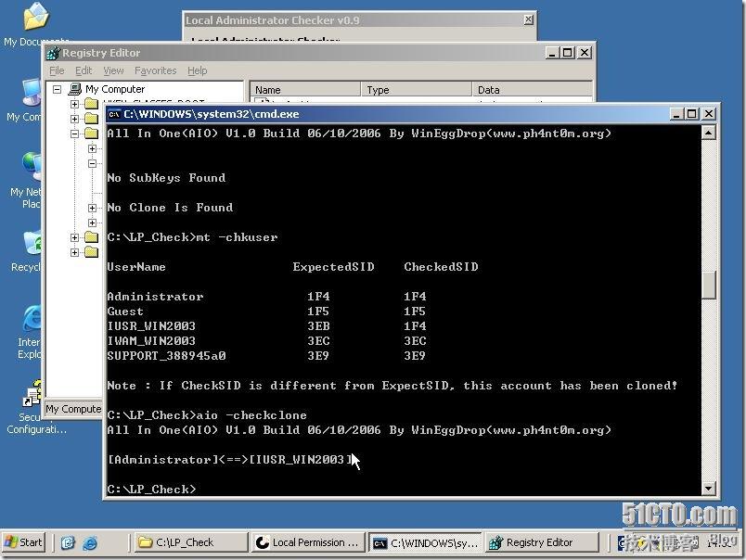The width and height of the screenshot is (746, 560).
Task: Select the My Computer node in registry tree
Action: (115, 89)
